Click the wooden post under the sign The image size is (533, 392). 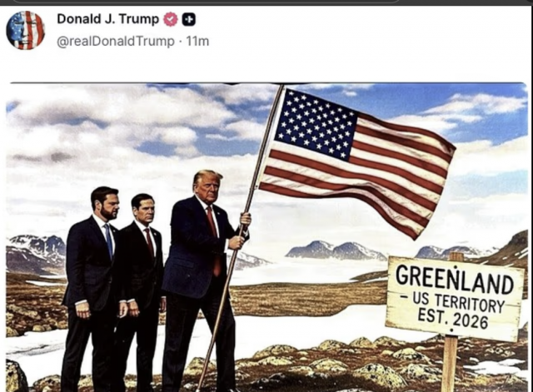click(x=450, y=364)
